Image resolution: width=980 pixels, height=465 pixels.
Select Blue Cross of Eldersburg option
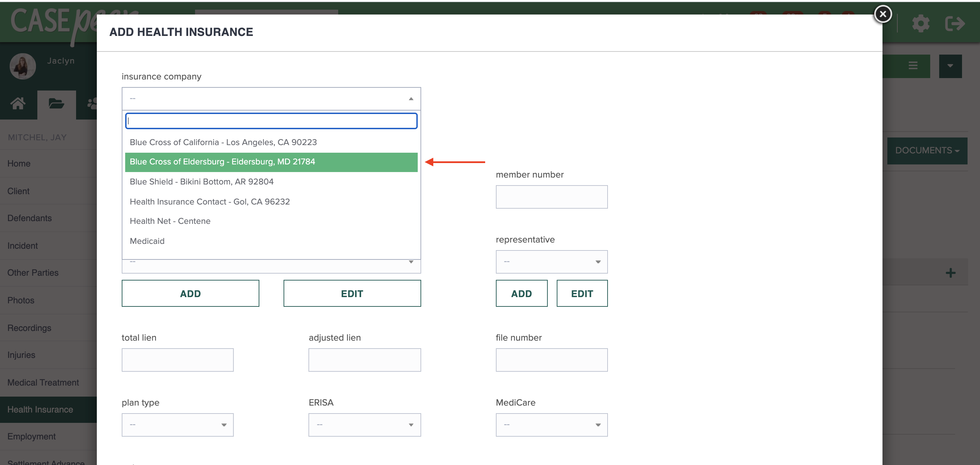(x=271, y=162)
